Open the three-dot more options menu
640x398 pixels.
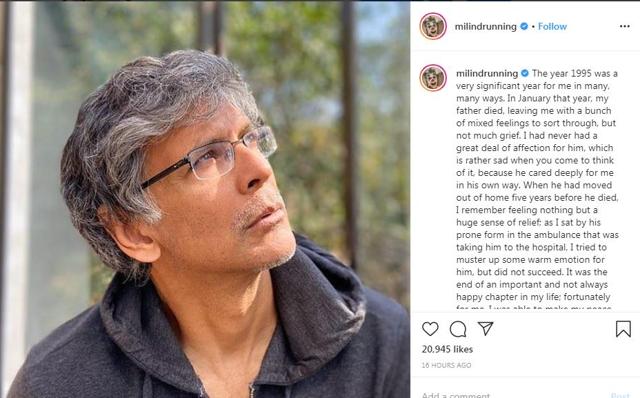click(x=624, y=26)
